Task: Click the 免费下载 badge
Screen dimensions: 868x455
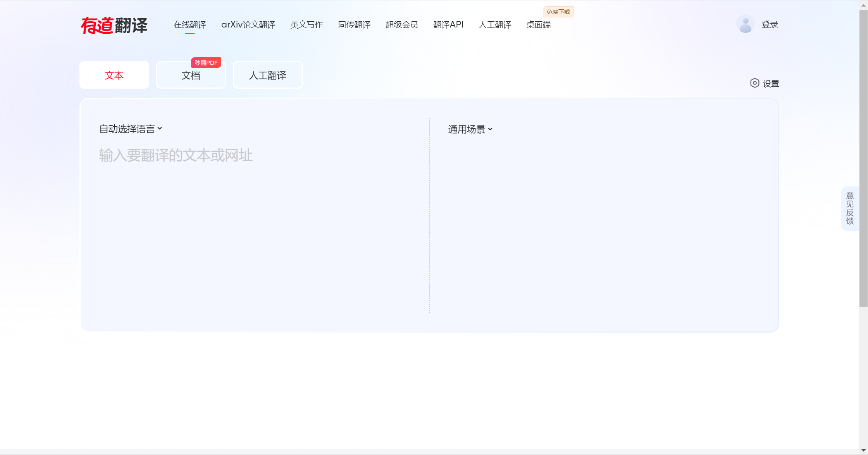Action: (558, 12)
